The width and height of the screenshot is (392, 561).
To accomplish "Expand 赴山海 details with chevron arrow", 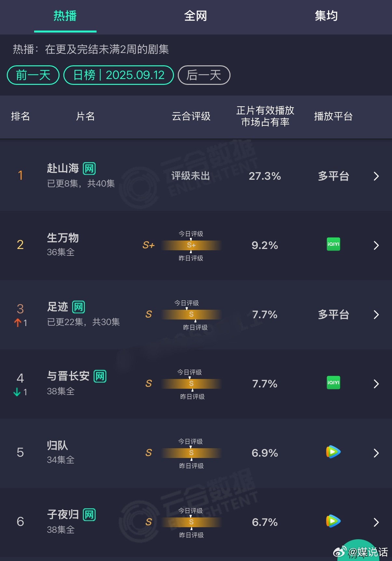I will [376, 176].
